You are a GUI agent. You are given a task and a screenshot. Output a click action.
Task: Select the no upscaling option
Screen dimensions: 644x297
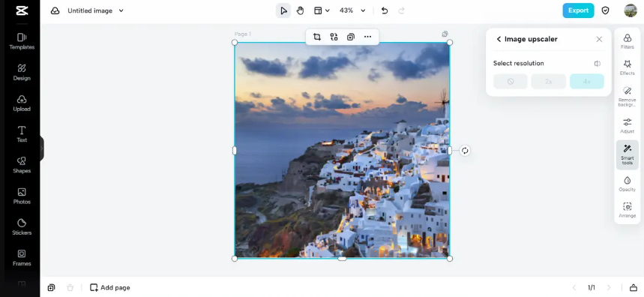(x=510, y=81)
